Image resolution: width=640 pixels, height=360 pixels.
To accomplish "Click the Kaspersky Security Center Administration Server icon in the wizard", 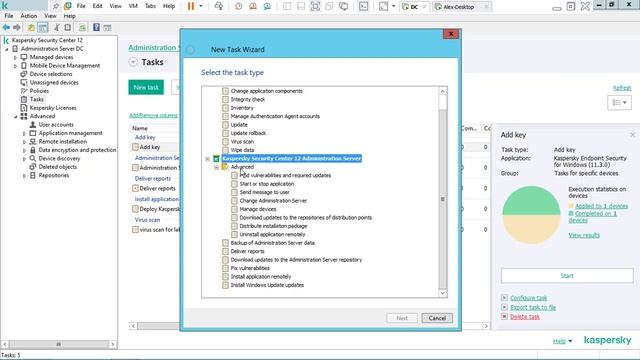I will pos(216,158).
